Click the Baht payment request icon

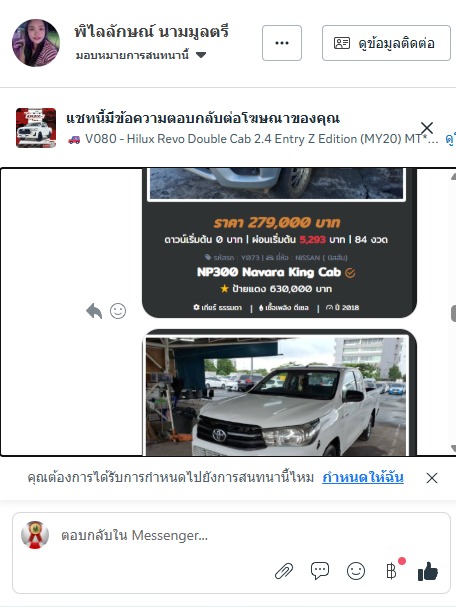tap(391, 571)
